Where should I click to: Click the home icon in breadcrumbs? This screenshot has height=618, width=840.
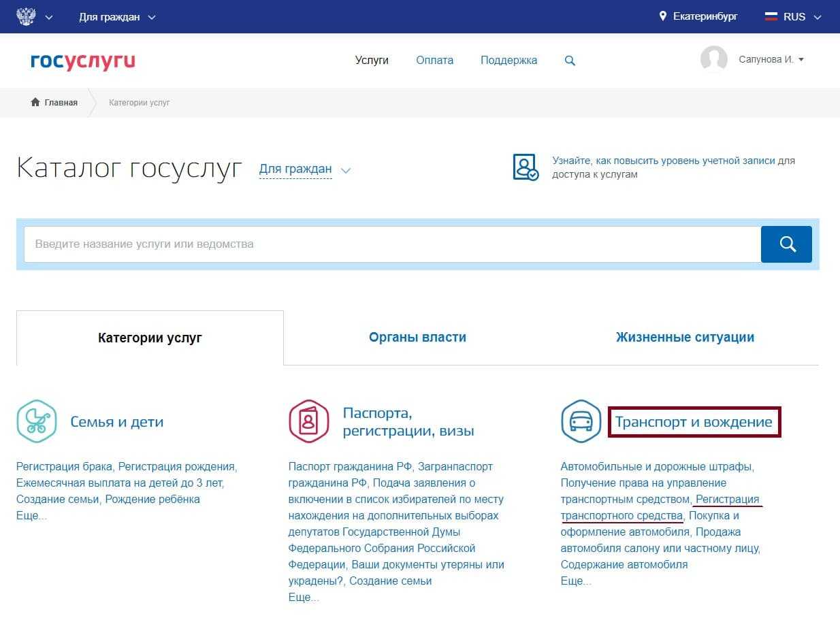pos(35,102)
